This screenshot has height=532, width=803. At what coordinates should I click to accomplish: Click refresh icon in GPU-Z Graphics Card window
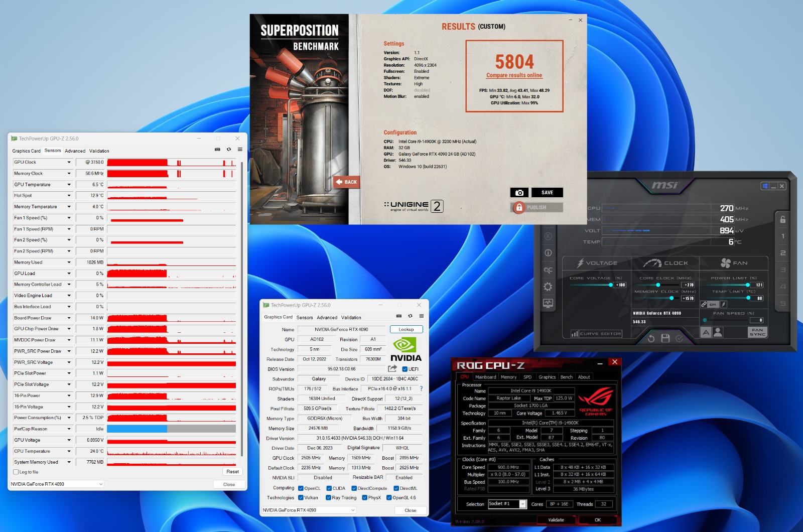410,316
